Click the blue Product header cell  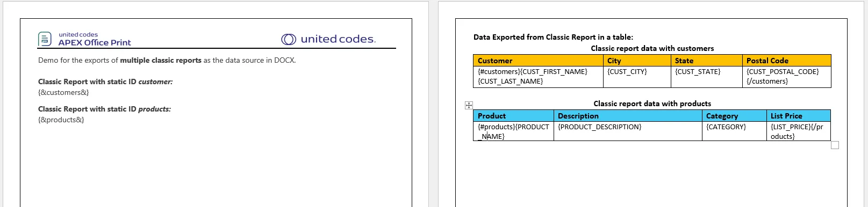[x=513, y=116]
